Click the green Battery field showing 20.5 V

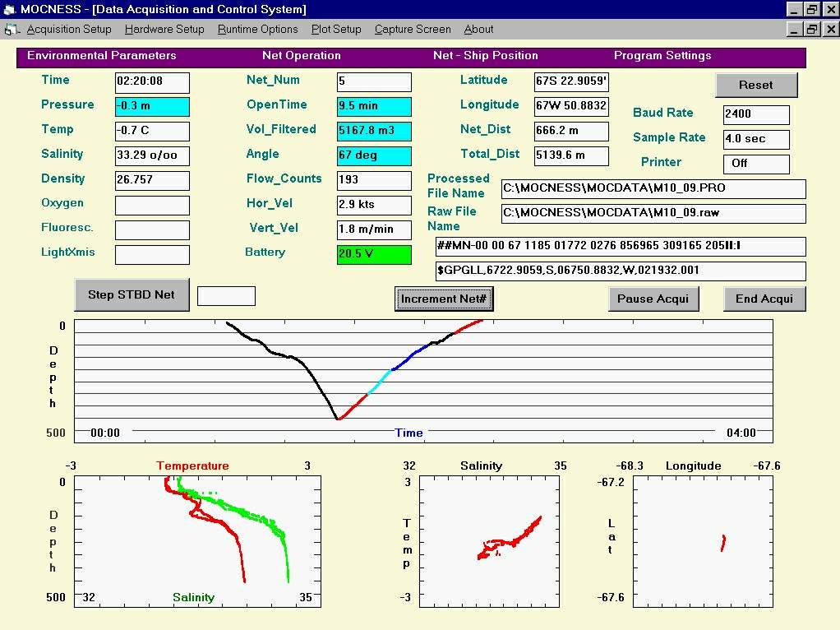pos(375,255)
